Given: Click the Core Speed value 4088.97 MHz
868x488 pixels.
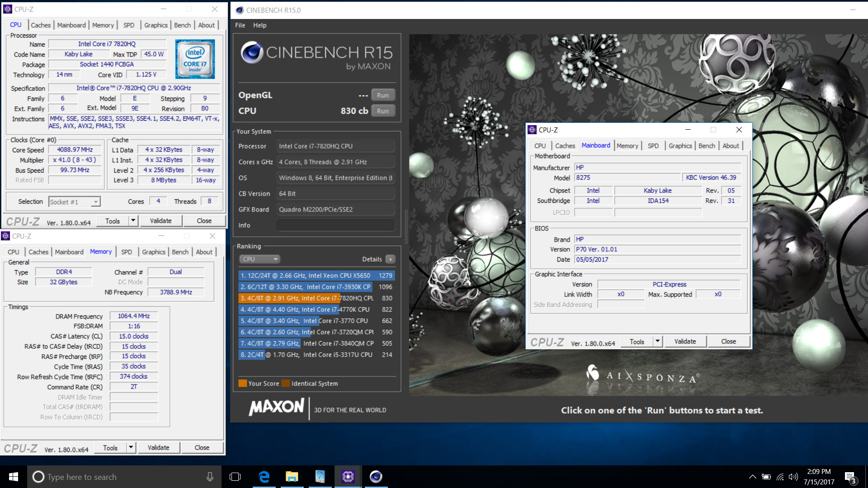Looking at the screenshot, I should click(x=75, y=150).
